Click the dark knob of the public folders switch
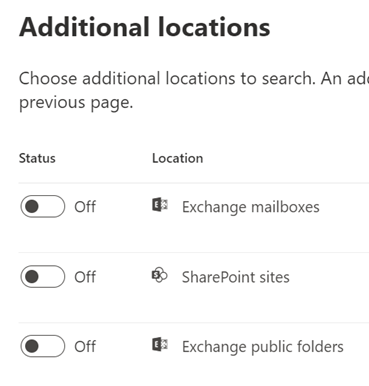This screenshot has width=369, height=386. pos(32,346)
